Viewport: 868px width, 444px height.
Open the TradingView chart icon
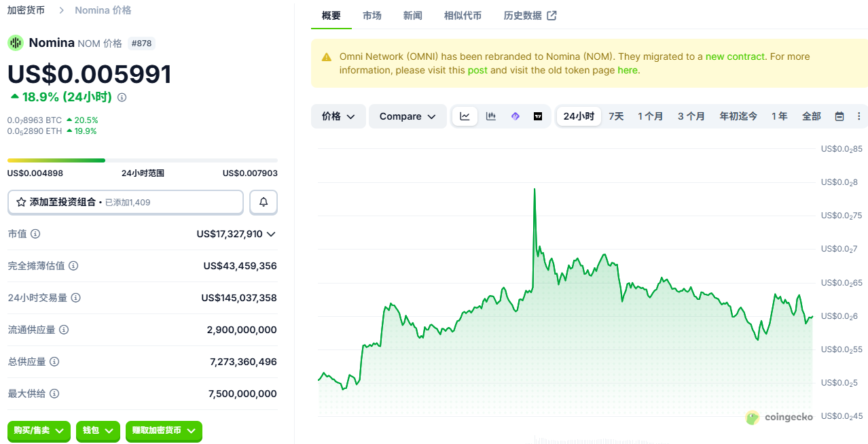[x=538, y=116]
